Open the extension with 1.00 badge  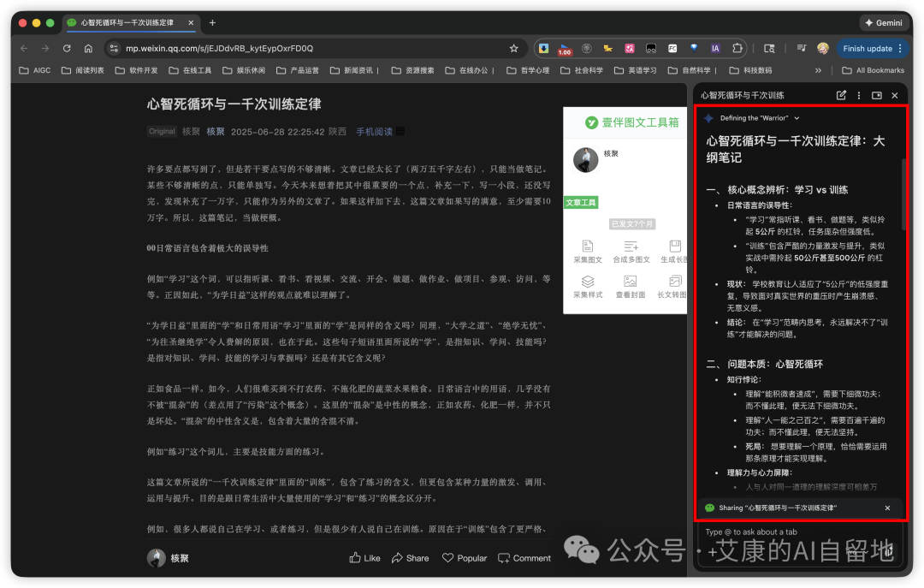pos(566,49)
